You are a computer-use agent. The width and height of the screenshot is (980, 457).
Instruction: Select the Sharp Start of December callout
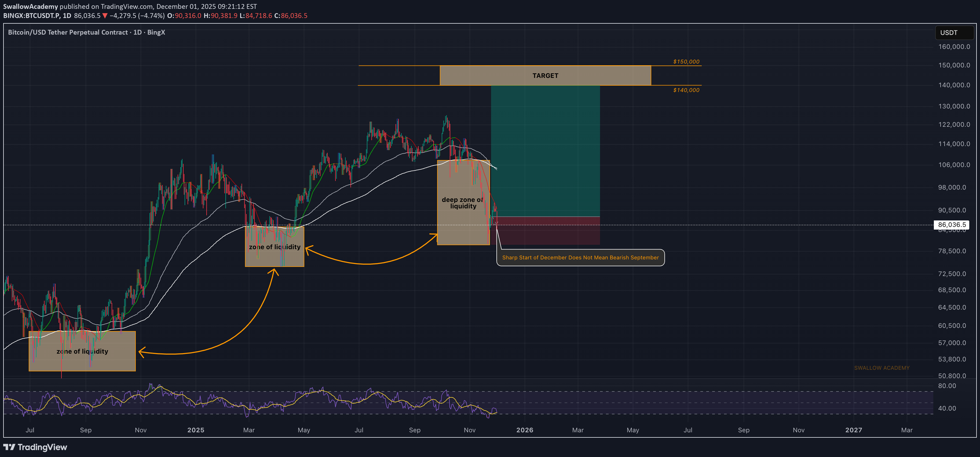[580, 257]
